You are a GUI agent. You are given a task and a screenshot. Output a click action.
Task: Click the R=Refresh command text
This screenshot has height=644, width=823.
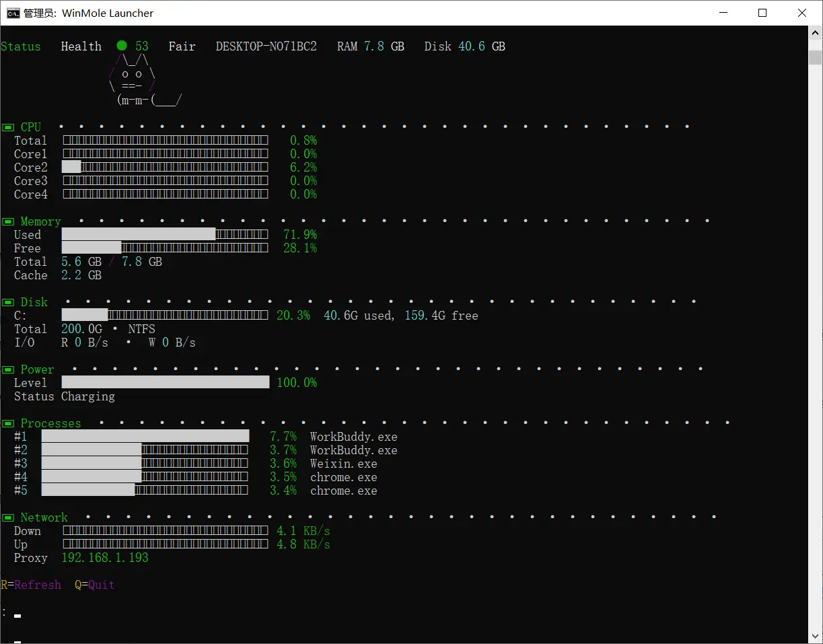tap(31, 585)
